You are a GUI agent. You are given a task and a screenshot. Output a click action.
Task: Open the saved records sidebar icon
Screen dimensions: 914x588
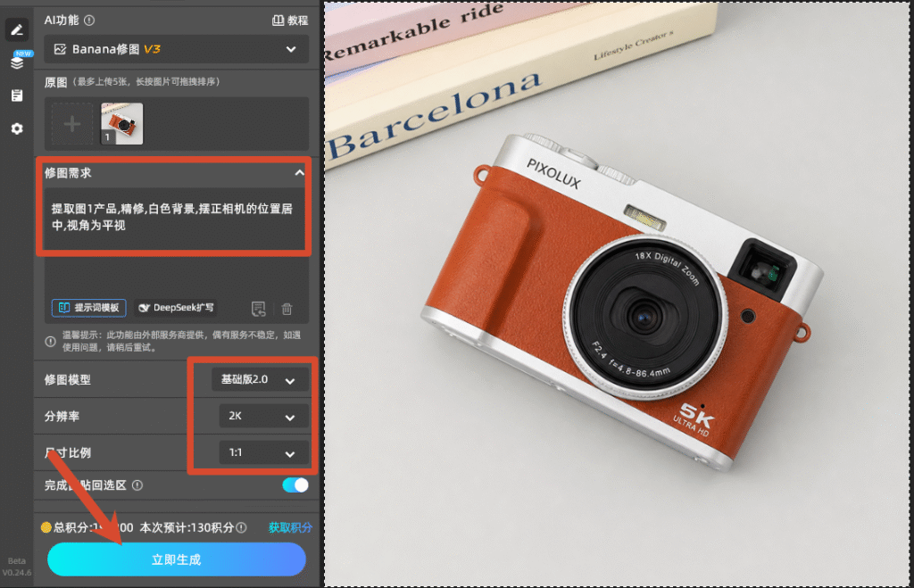pyautogui.click(x=17, y=95)
